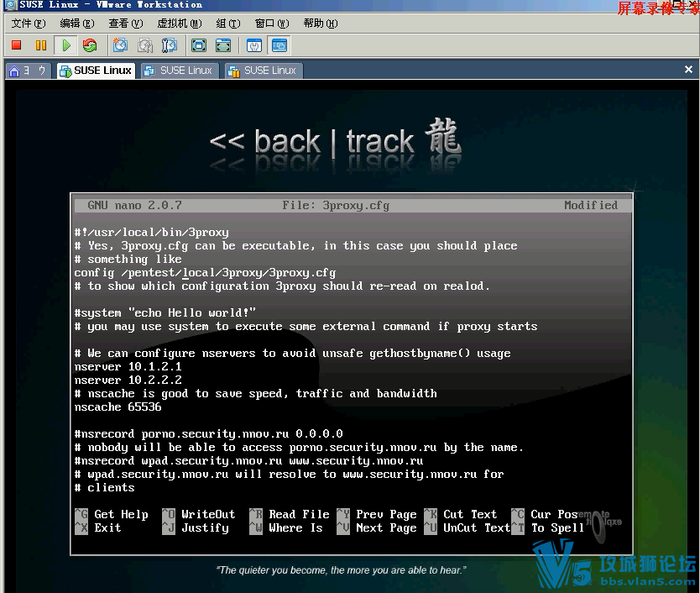Click the '#nsrecord porno.security.nnov.ru 0.0.0.0' line
Image resolution: width=700 pixels, height=593 pixels.
coord(208,434)
